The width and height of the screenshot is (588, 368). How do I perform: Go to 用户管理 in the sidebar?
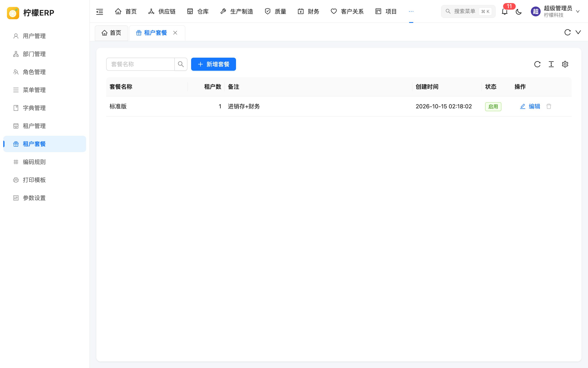click(45, 36)
